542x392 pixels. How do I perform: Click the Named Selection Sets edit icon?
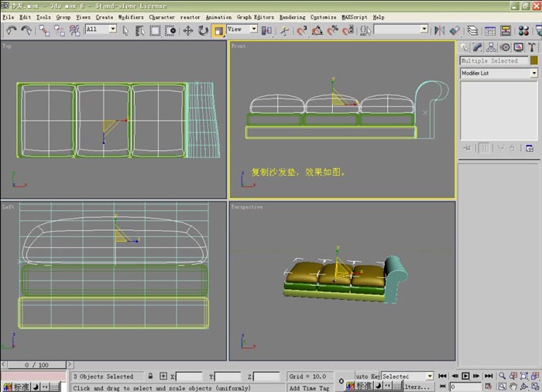point(365,31)
